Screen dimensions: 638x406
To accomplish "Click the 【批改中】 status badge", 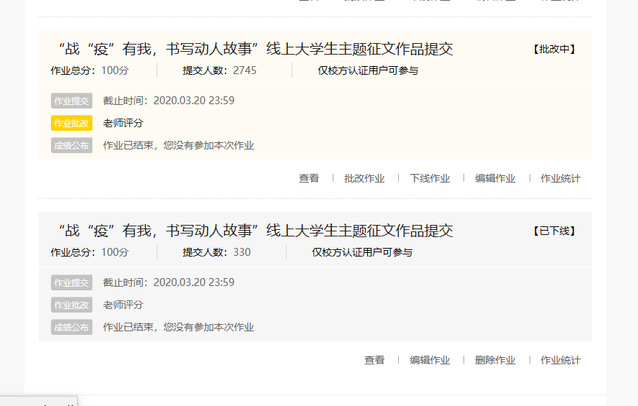I will tap(554, 49).
